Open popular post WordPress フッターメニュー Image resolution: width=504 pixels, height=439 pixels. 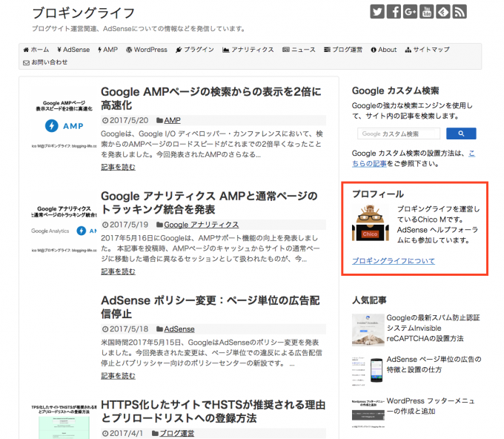431,406
